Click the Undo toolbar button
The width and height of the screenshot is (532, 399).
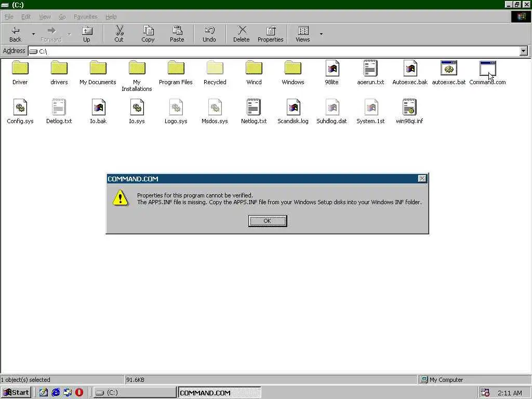209,34
